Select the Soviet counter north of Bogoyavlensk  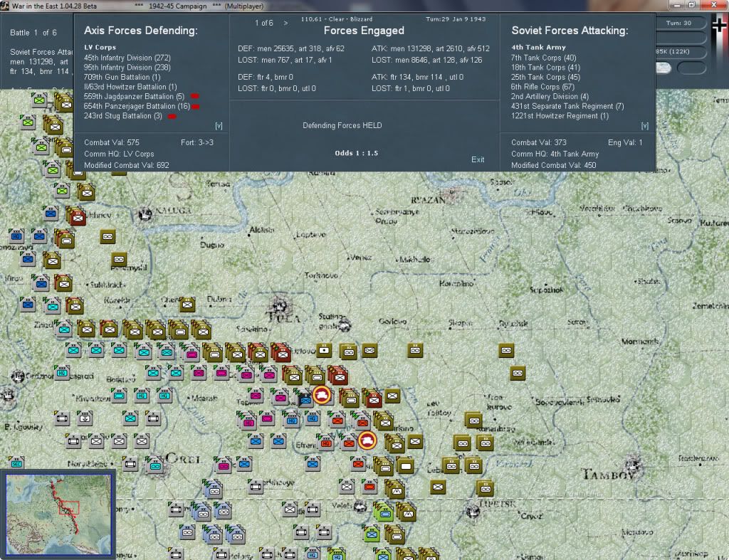(518, 373)
